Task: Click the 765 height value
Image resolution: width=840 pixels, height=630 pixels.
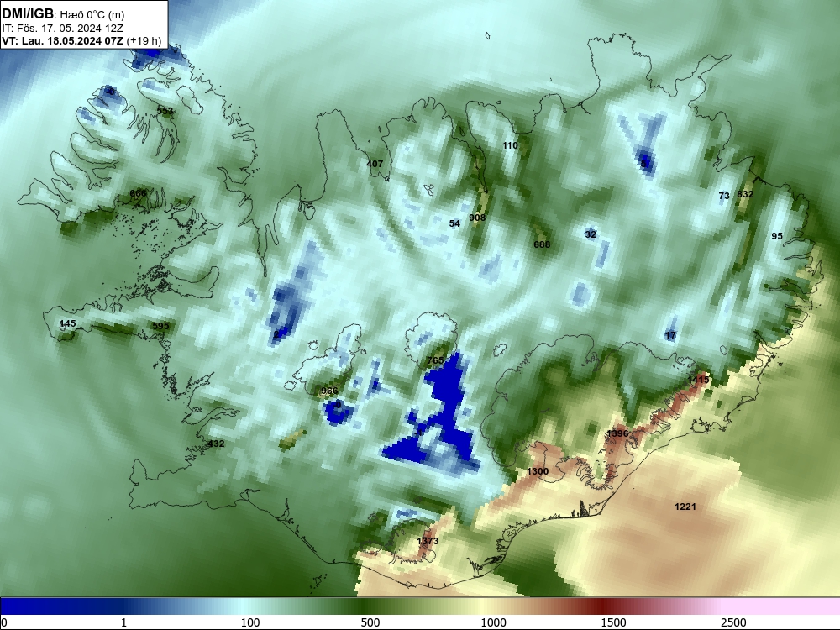Action: coord(435,360)
